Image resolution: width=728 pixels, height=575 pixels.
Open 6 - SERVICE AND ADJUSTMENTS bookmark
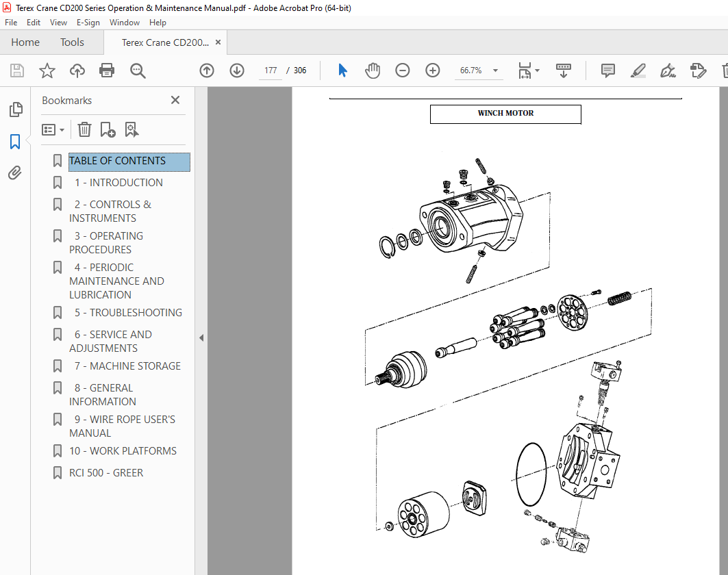(x=110, y=341)
